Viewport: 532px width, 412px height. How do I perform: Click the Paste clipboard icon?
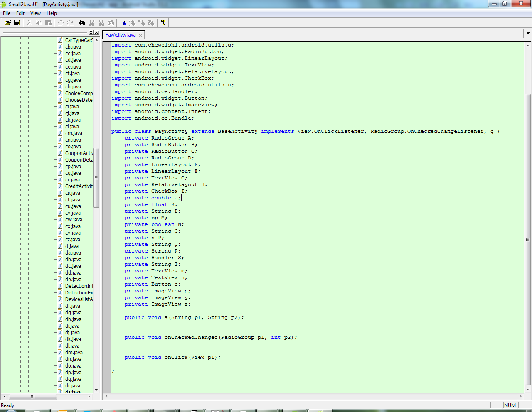pyautogui.click(x=48, y=22)
